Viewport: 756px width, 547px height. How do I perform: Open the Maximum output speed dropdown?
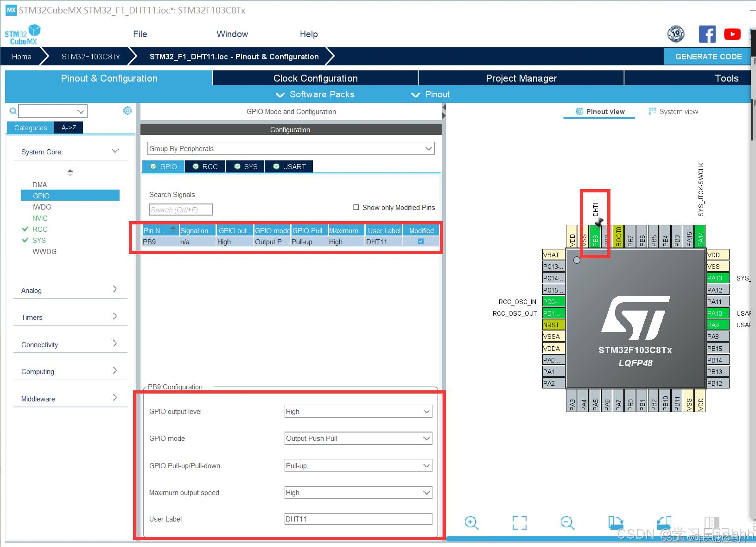point(358,492)
